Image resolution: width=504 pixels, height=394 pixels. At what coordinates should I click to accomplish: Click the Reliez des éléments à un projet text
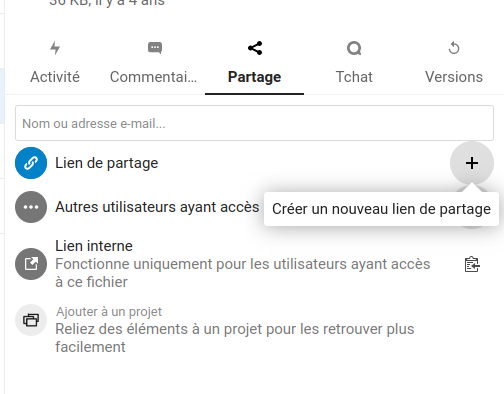tap(235, 338)
